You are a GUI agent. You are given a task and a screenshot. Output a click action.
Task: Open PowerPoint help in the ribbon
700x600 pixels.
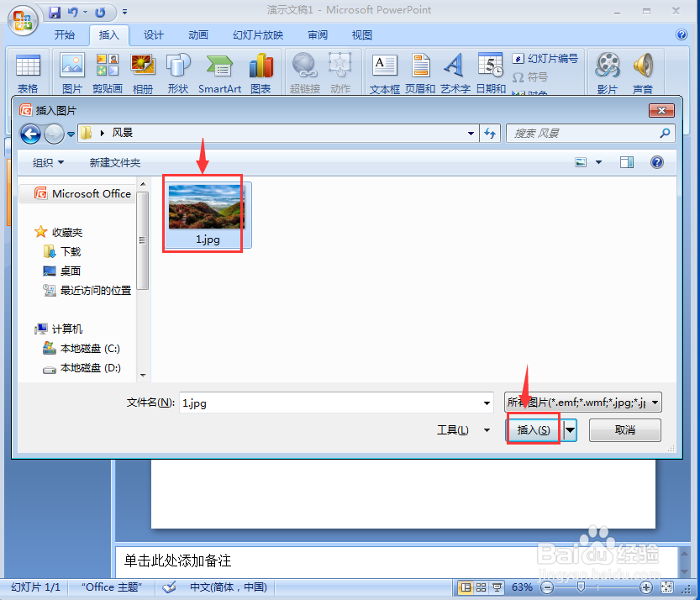[x=682, y=34]
